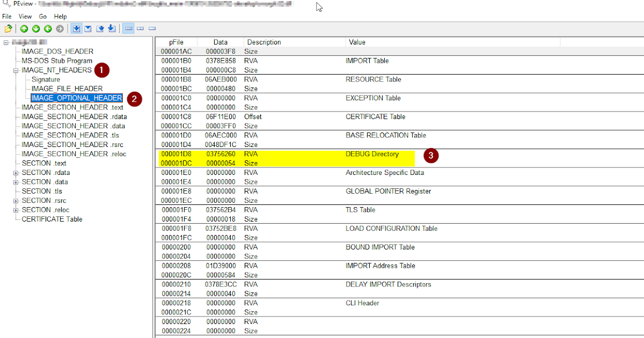Switch to the single-bar dword display mode
Image resolution: width=644 pixels, height=338 pixels.
(x=152, y=28)
